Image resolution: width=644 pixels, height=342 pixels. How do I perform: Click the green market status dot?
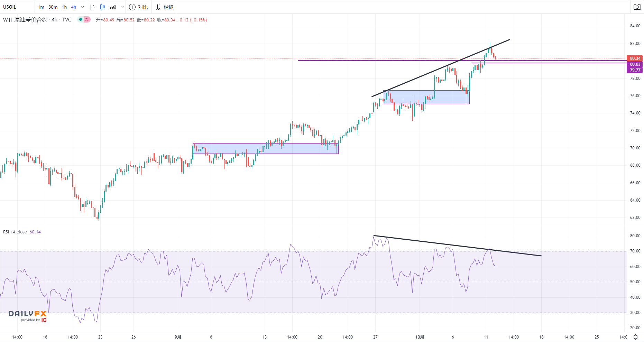(x=80, y=20)
